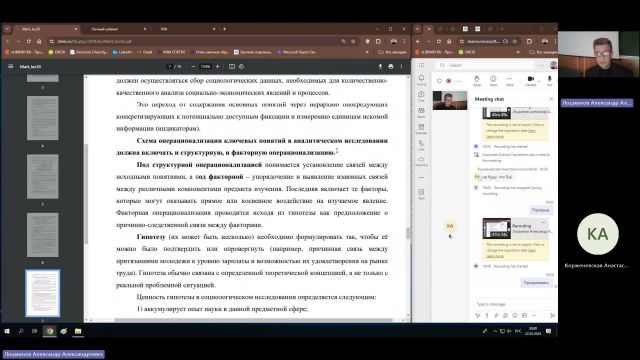Open Teams app launcher grid

(421, 65)
